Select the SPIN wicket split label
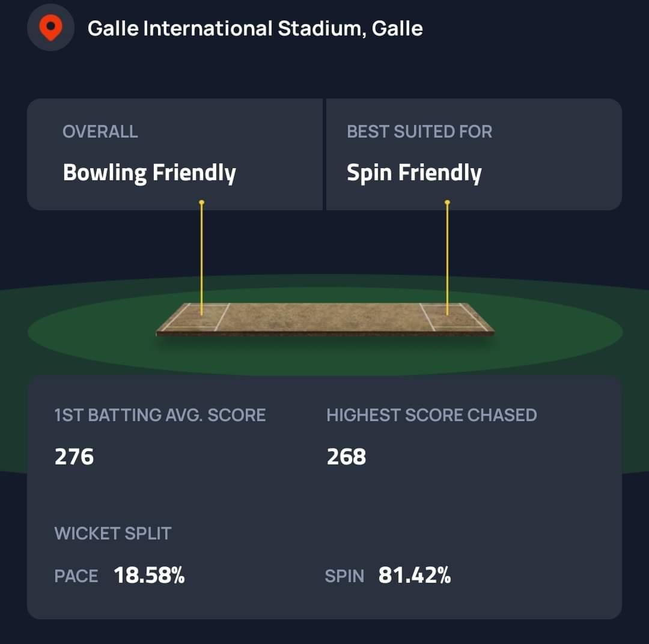Screen dimensions: 649x644 pyautogui.click(x=344, y=576)
